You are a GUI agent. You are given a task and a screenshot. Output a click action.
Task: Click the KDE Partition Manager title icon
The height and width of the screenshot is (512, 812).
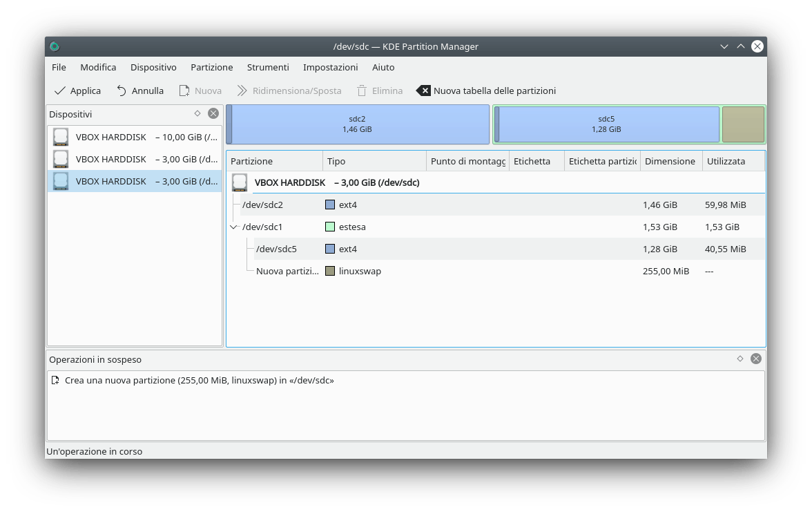pyautogui.click(x=55, y=46)
